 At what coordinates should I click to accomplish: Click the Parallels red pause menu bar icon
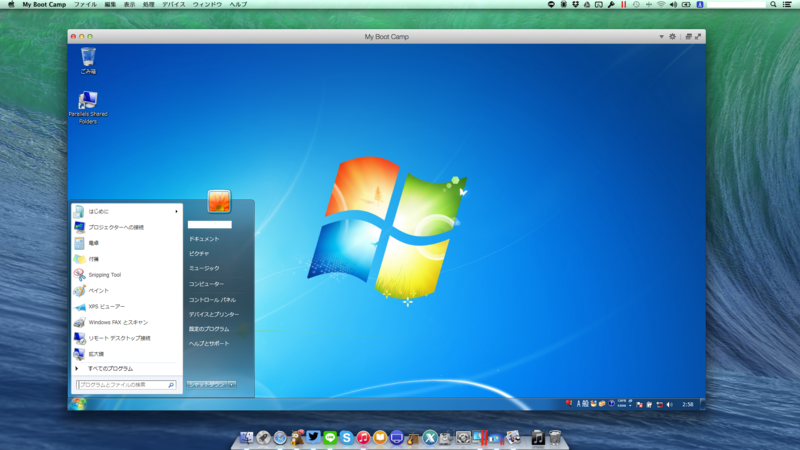623,4
